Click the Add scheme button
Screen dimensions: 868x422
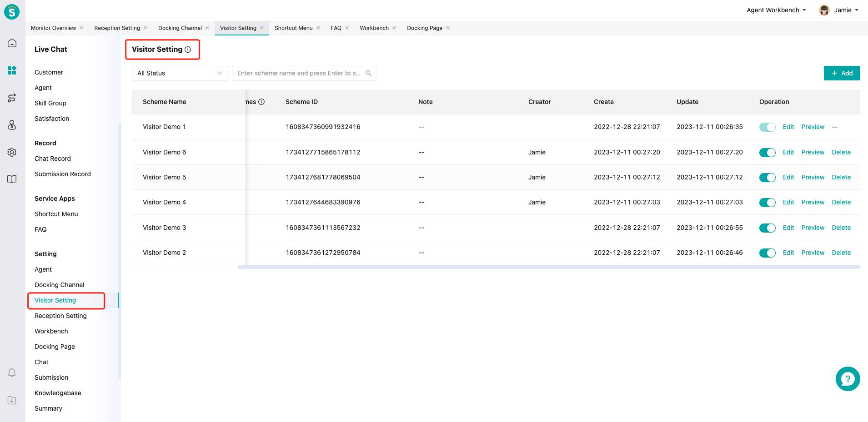tap(842, 73)
